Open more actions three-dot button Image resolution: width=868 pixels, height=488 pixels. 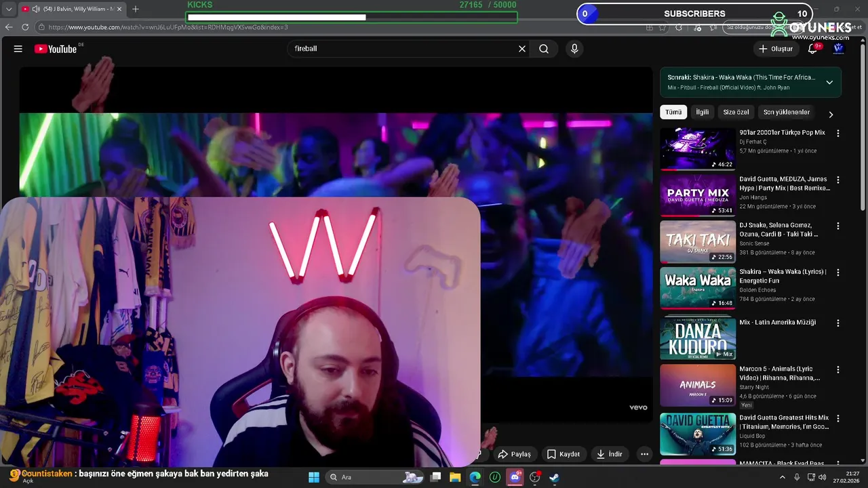pos(644,454)
